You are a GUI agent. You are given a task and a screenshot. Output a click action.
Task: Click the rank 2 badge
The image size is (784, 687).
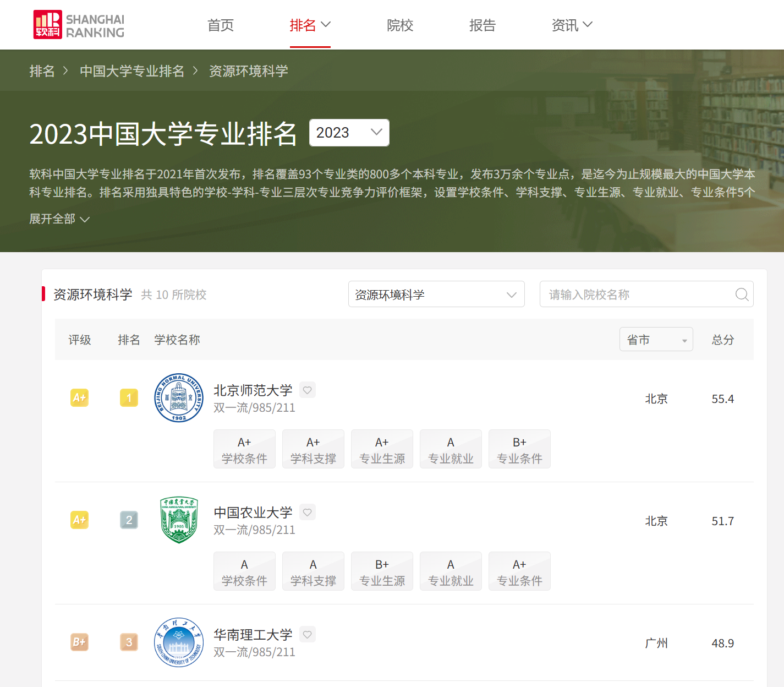pyautogui.click(x=129, y=520)
